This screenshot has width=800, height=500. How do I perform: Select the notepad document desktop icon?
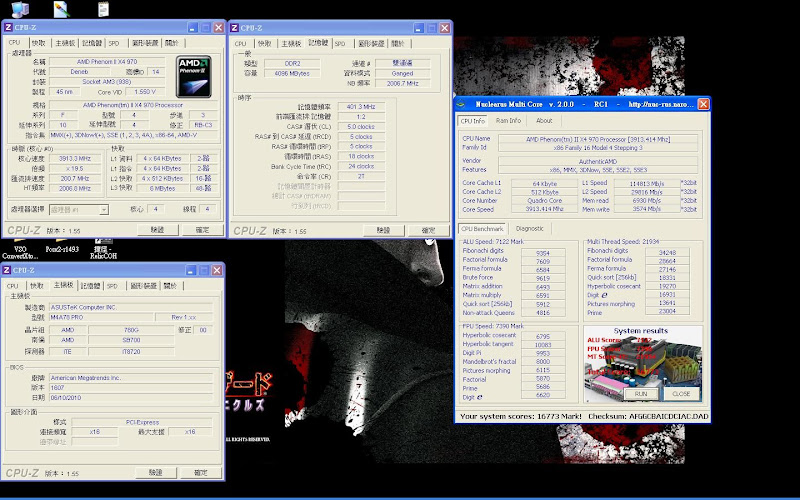[x=103, y=9]
